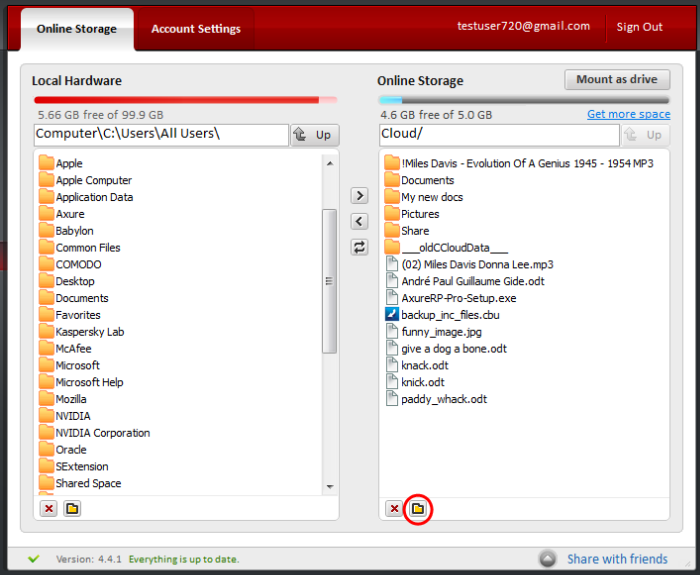The image size is (700, 575).
Task: Click the local list scrollbar up arrow
Action: click(x=329, y=163)
